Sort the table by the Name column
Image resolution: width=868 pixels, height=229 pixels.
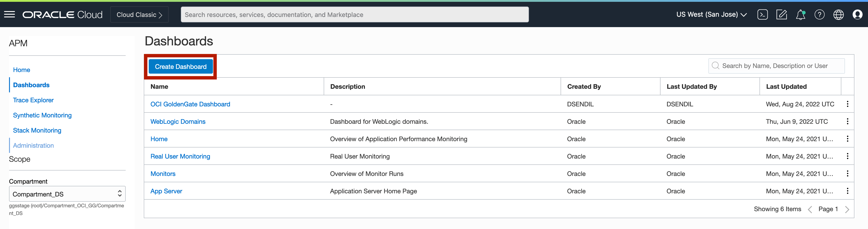[159, 86]
